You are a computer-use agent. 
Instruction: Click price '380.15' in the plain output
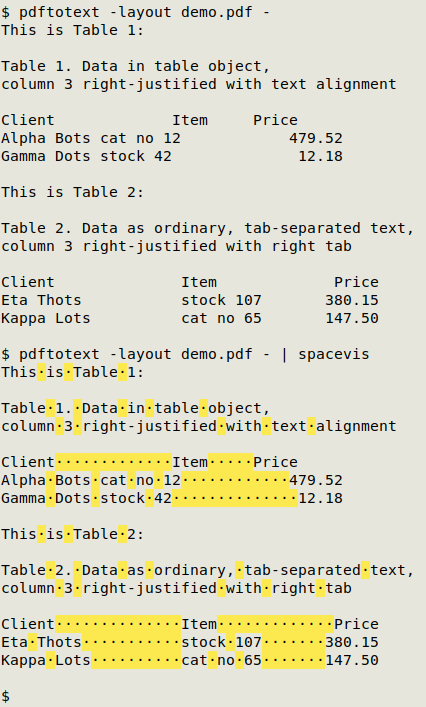pos(352,301)
